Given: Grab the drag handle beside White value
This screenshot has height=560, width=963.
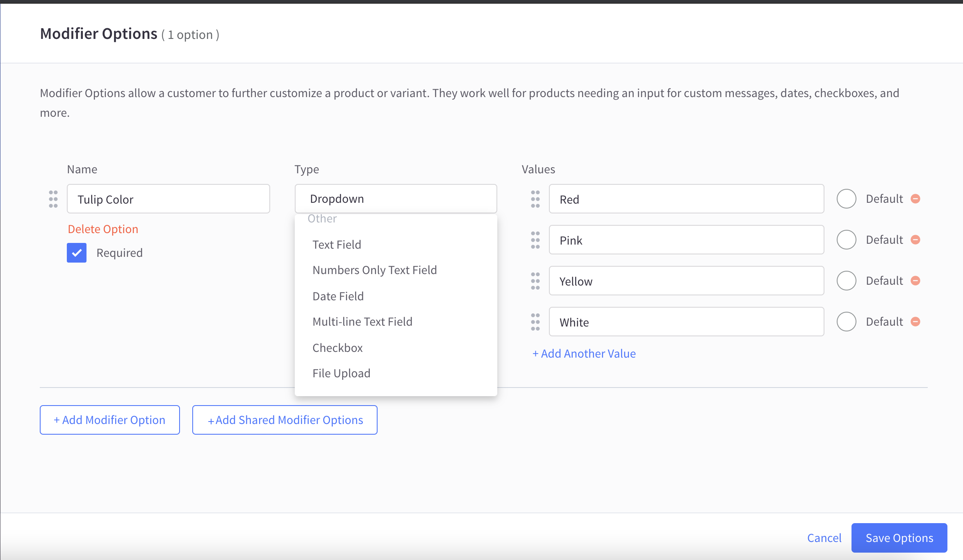Looking at the screenshot, I should point(535,322).
